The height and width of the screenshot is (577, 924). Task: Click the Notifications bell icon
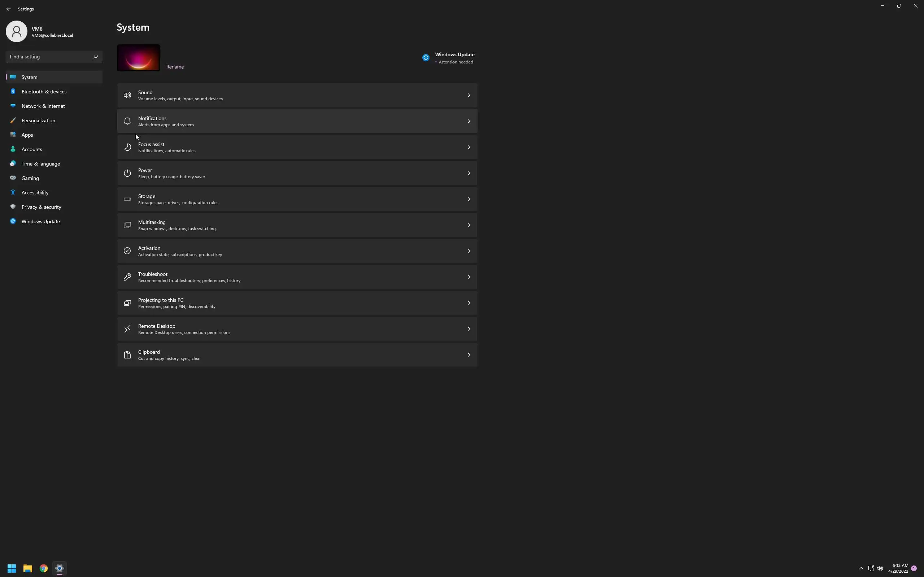click(x=127, y=122)
